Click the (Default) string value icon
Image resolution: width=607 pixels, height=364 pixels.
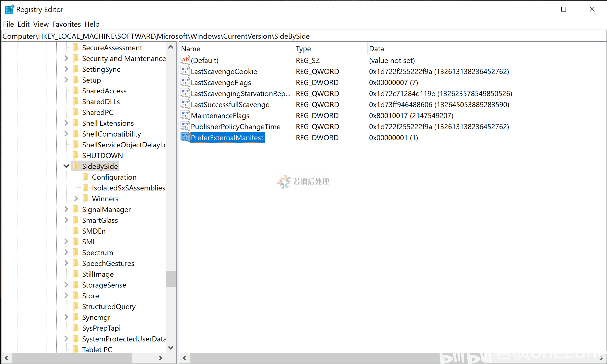(x=185, y=60)
